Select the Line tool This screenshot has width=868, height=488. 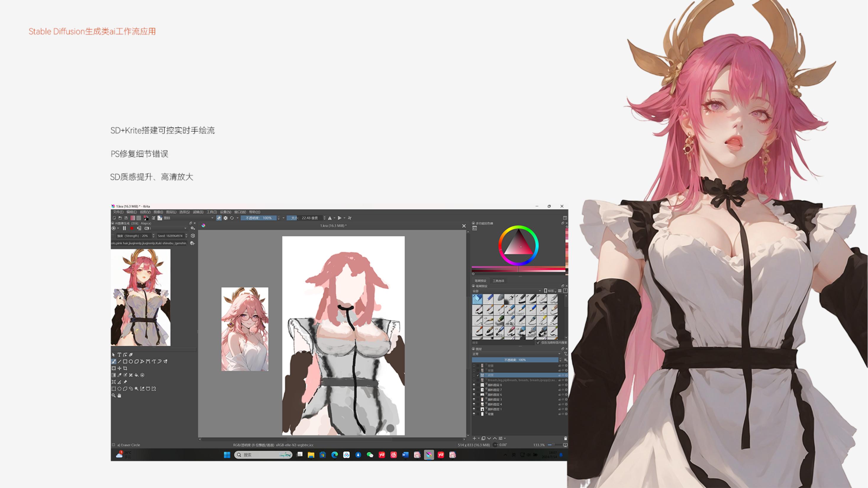(119, 361)
